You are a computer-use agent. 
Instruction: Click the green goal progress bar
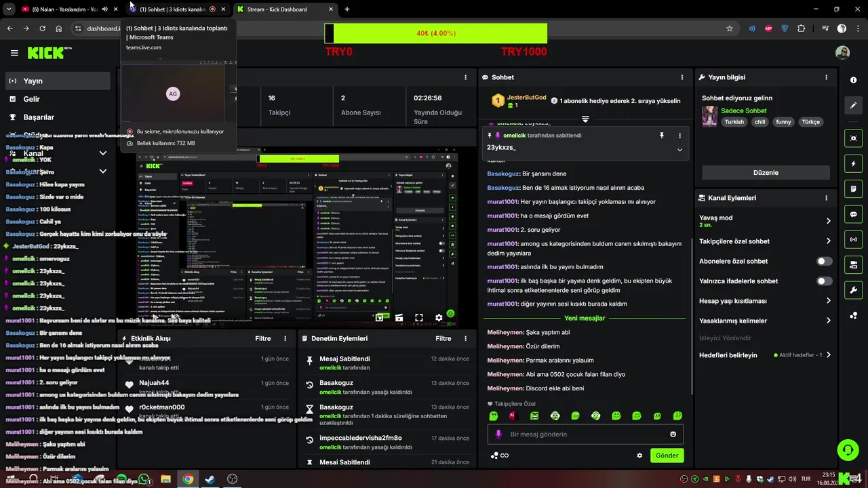[436, 33]
